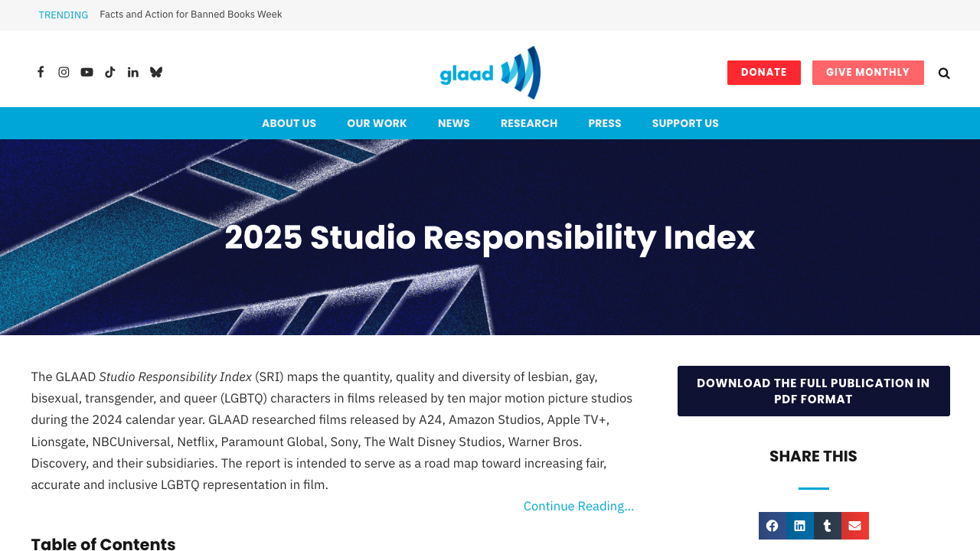
Task: Open the Research menu item
Action: point(529,123)
